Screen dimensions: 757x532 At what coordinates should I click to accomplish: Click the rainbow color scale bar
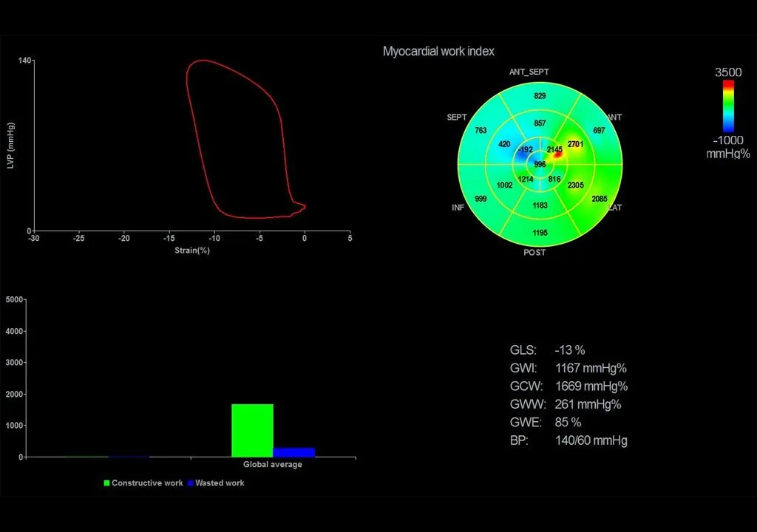(x=728, y=106)
